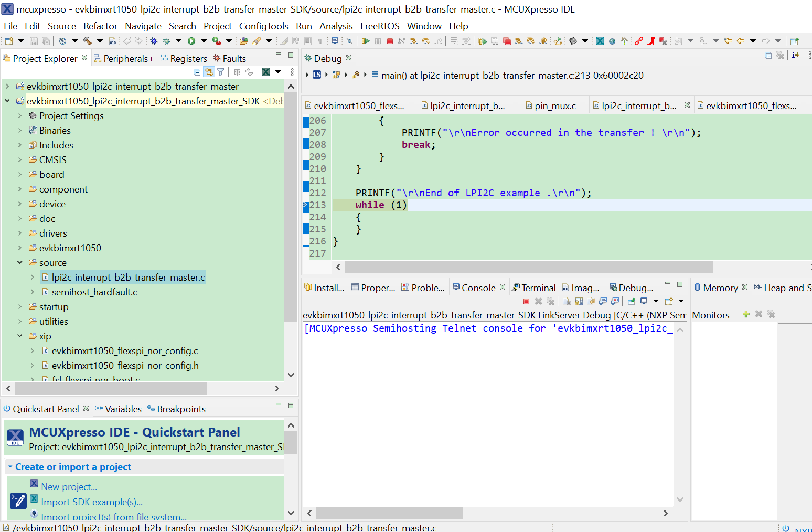
Task: Click the blue bug Debug icon
Action: pos(154,41)
